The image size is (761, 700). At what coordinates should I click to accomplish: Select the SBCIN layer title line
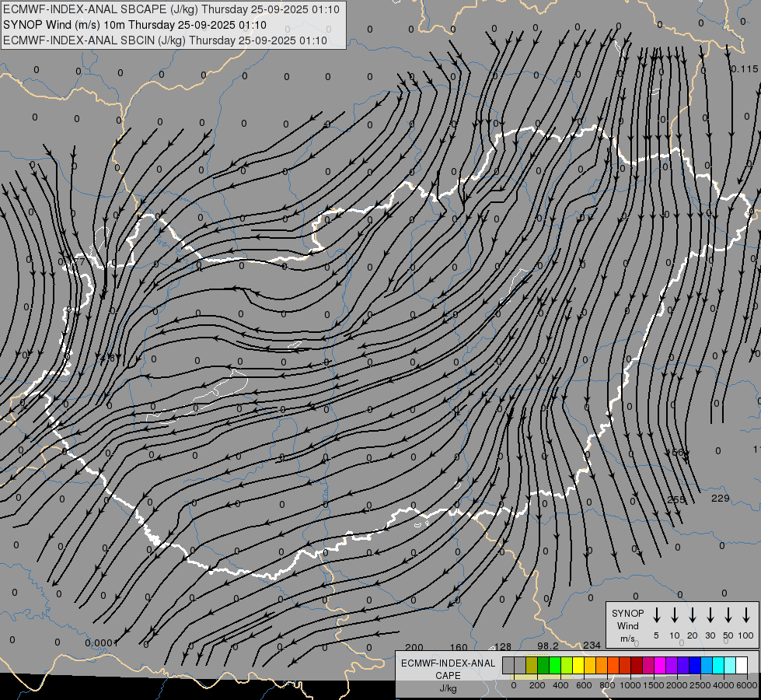point(164,40)
